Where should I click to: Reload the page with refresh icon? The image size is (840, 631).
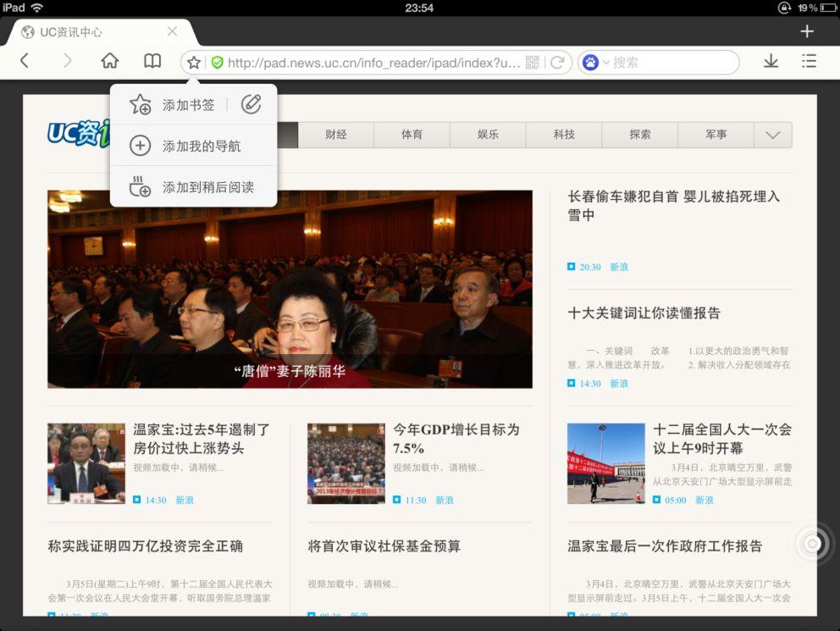[x=558, y=61]
